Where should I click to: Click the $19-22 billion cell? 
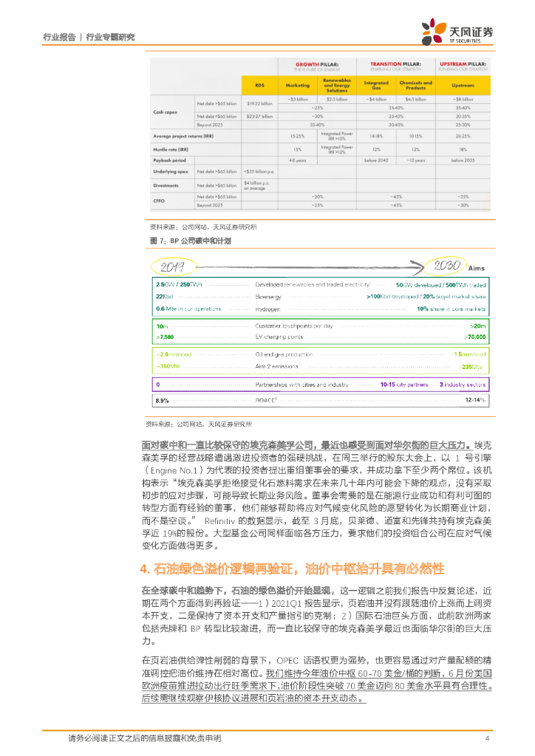(x=259, y=103)
